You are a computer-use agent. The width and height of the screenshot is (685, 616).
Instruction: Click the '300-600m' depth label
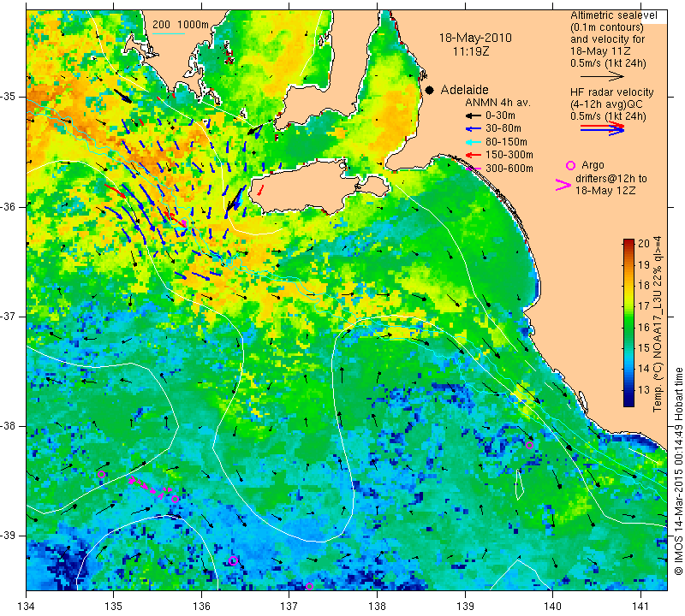pos(509,169)
